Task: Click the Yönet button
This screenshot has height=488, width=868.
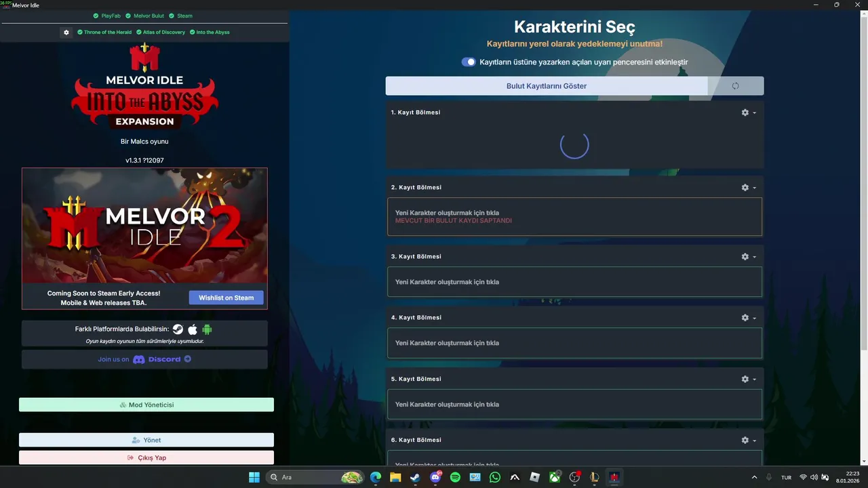Action: coord(146,440)
